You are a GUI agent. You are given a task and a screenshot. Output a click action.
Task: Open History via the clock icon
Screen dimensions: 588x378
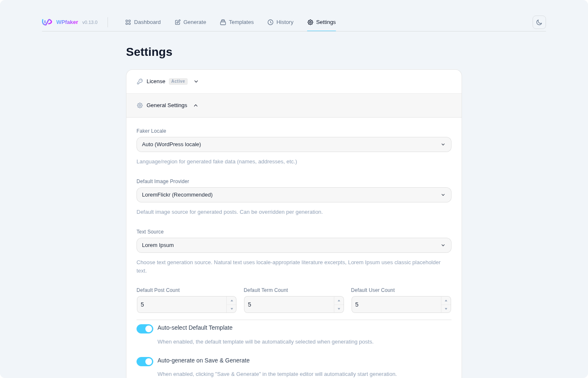pos(270,22)
